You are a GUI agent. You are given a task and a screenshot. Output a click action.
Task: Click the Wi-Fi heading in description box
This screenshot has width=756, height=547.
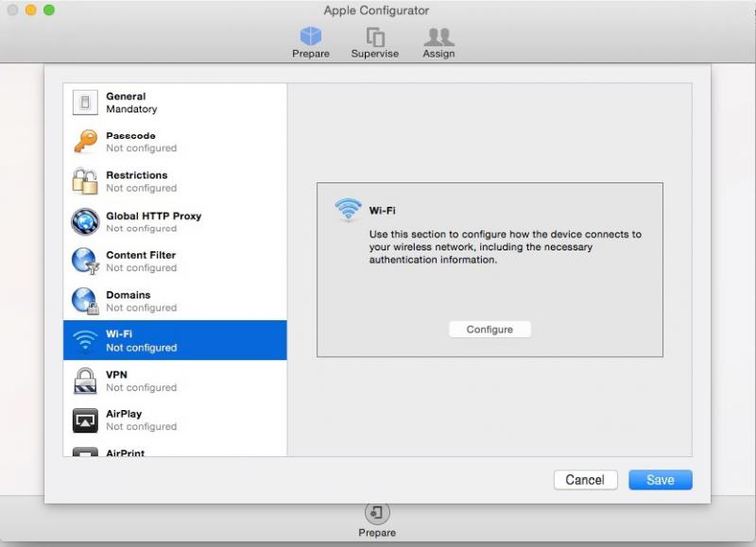383,210
